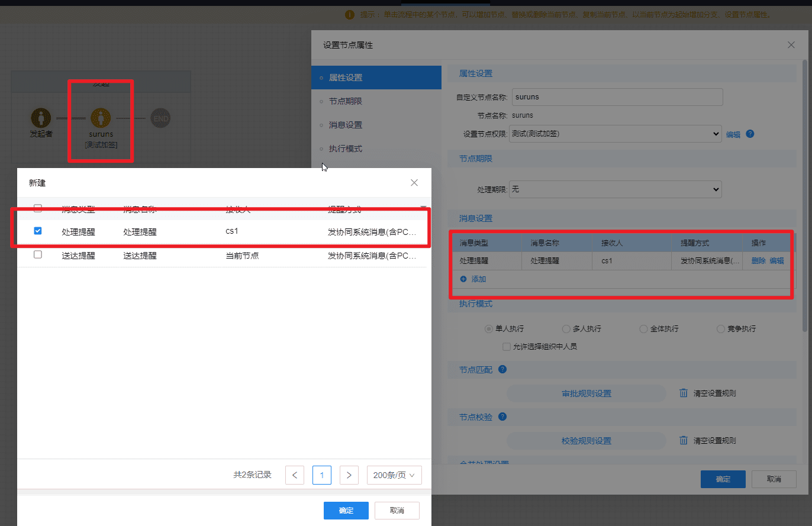
Task: Click 当前节点 recipient cell in 送达提醒 row
Action: tap(242, 256)
